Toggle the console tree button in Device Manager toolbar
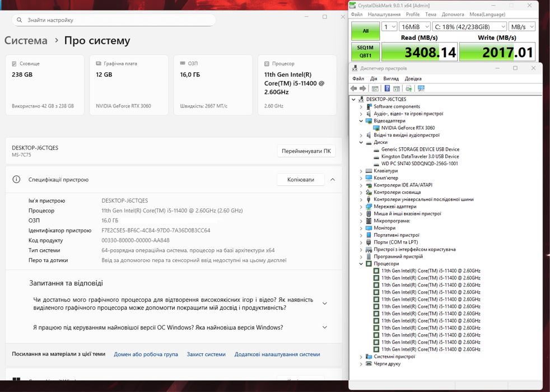The height and width of the screenshot is (392, 550). pos(375,88)
